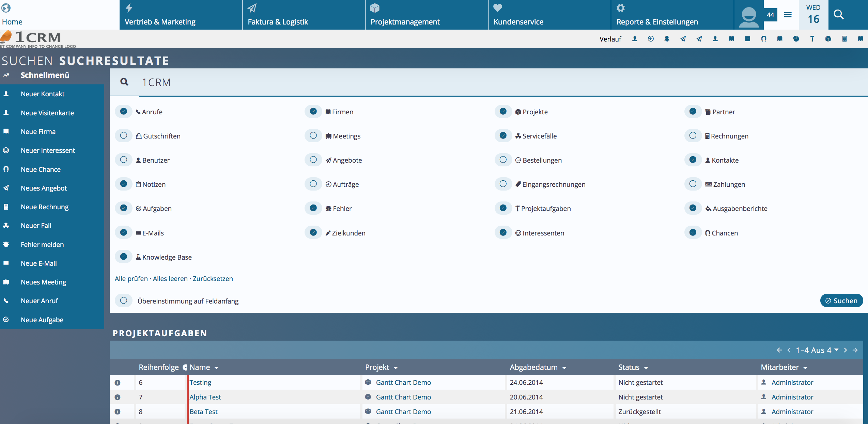Viewport: 868px width, 424px height.
Task: Click the Suchen button
Action: [841, 301]
